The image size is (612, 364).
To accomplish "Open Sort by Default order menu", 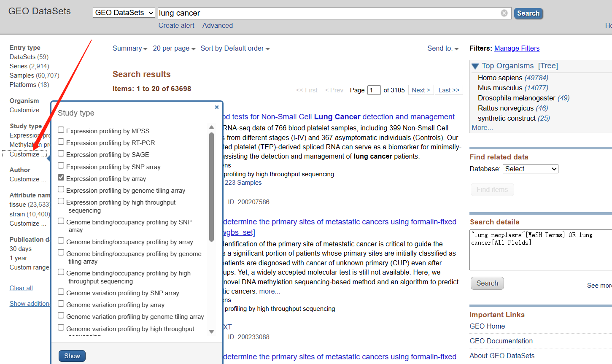I will pyautogui.click(x=235, y=49).
